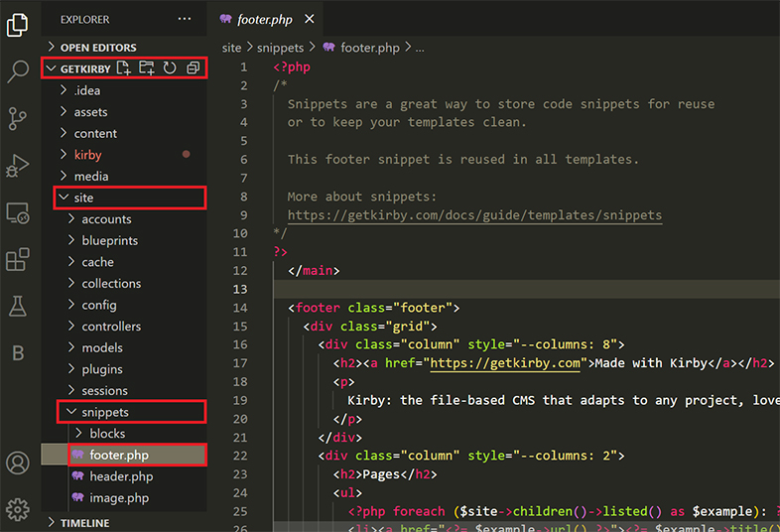780x532 pixels.
Task: Select footer.php in the file tree
Action: pos(124,455)
